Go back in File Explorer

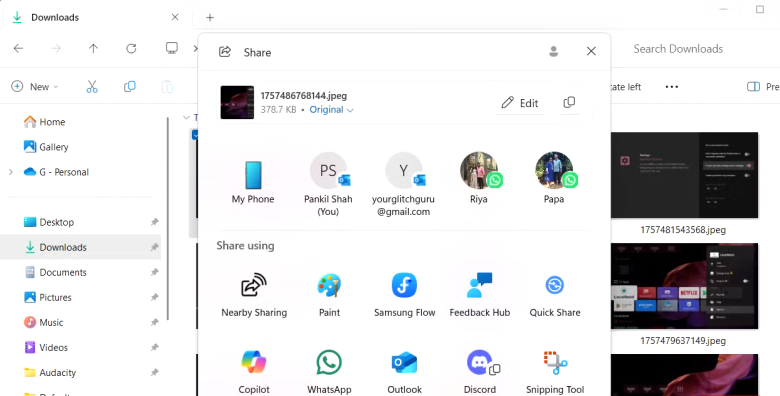tap(18, 48)
